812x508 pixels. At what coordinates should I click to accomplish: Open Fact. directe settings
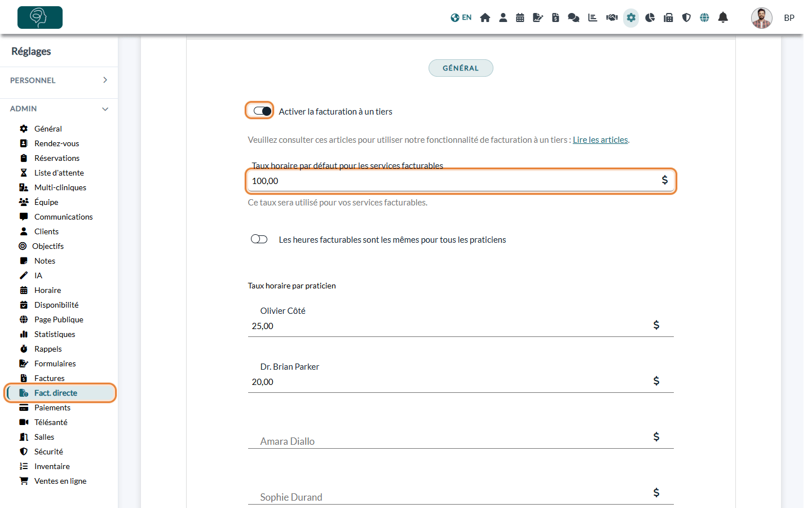pyautogui.click(x=60, y=393)
